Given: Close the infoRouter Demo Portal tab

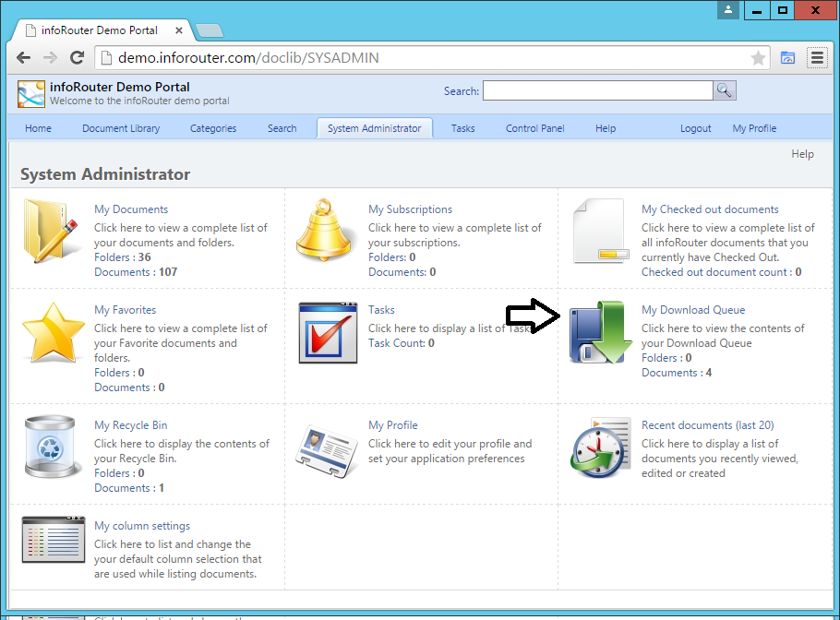Looking at the screenshot, I should [x=179, y=30].
